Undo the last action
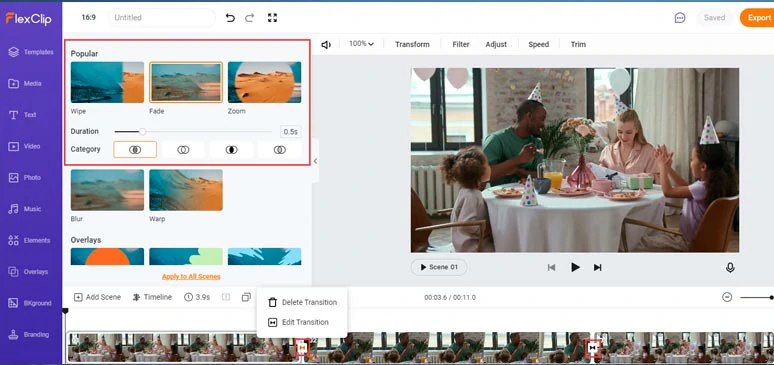 coord(230,18)
